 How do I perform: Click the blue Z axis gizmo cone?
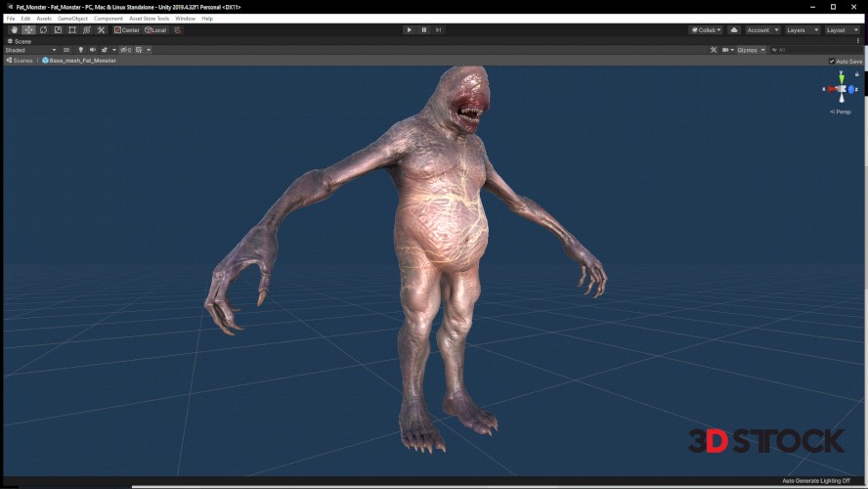click(851, 89)
